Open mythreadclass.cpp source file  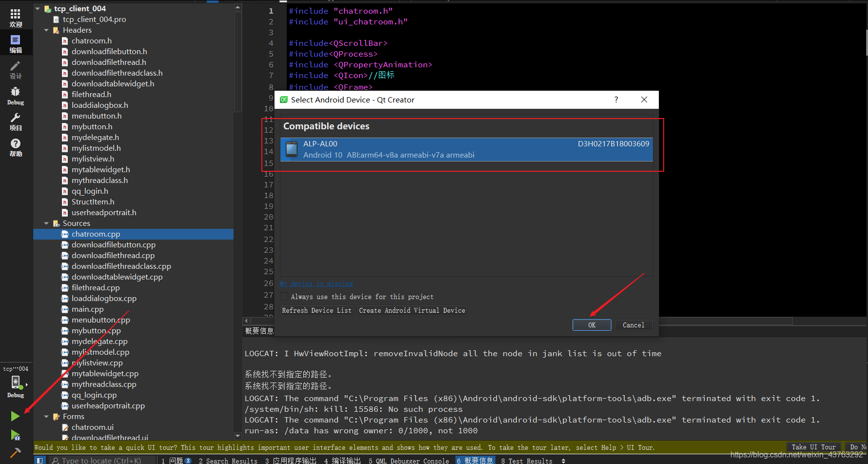click(x=104, y=384)
